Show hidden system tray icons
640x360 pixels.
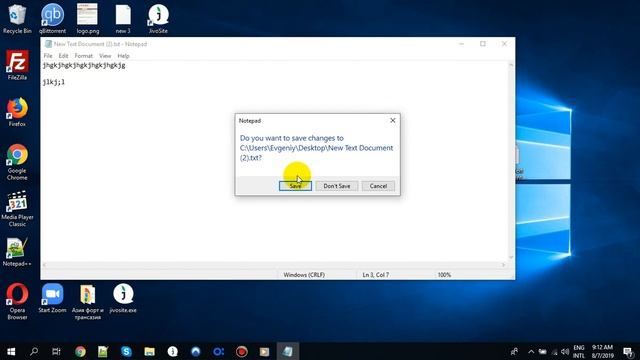tap(531, 351)
